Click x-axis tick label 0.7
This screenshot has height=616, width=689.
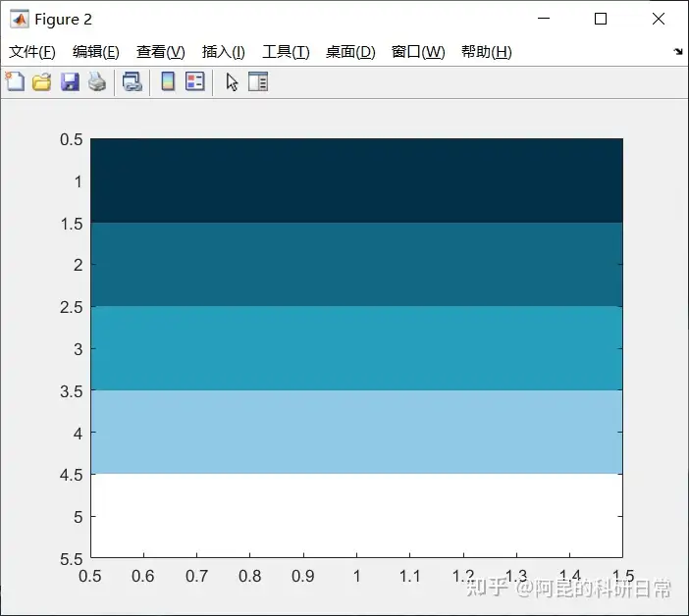click(196, 576)
